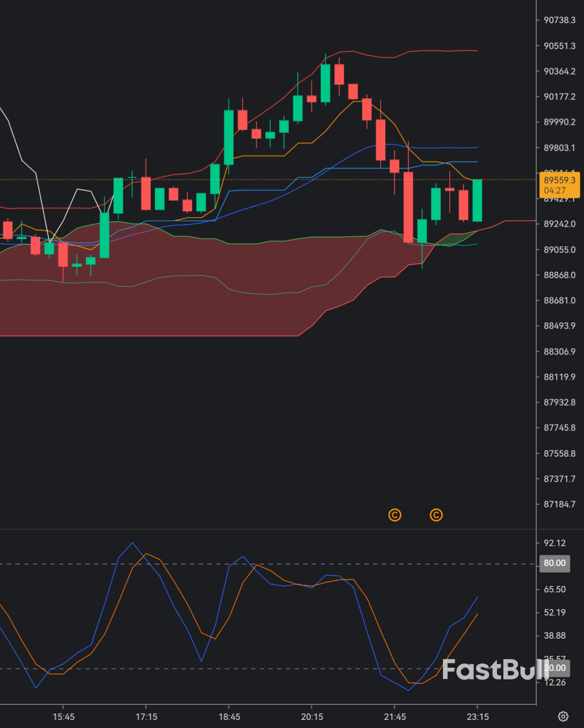584x728 pixels.
Task: Select the 15:45 time axis label
Action: (x=64, y=717)
